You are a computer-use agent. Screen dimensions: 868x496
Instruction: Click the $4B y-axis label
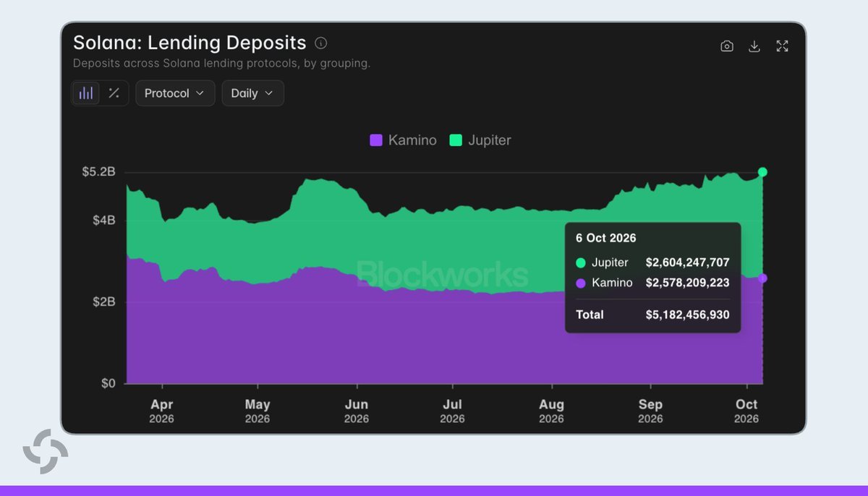[x=103, y=220]
